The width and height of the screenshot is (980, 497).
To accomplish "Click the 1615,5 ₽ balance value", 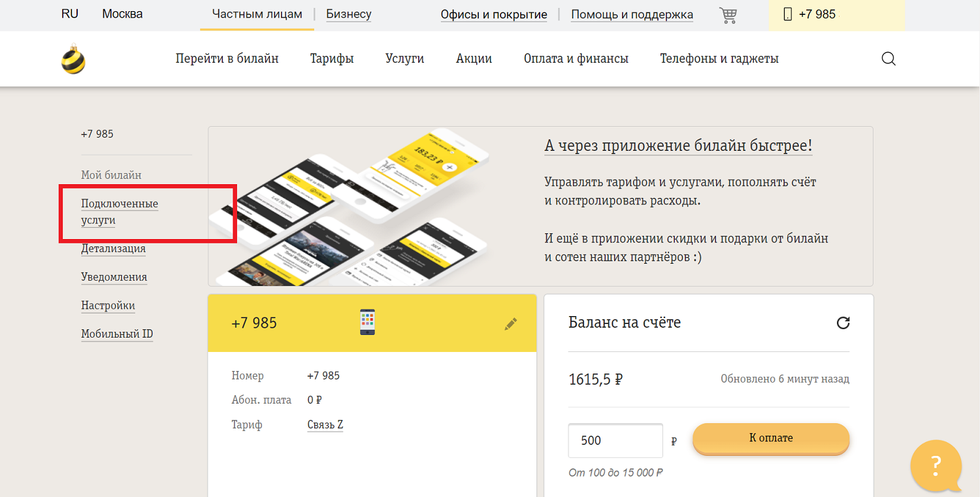I will [x=595, y=379].
